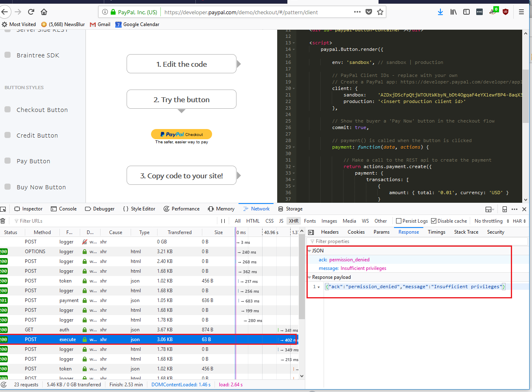Enable the Persist Logs checkbox

click(398, 221)
